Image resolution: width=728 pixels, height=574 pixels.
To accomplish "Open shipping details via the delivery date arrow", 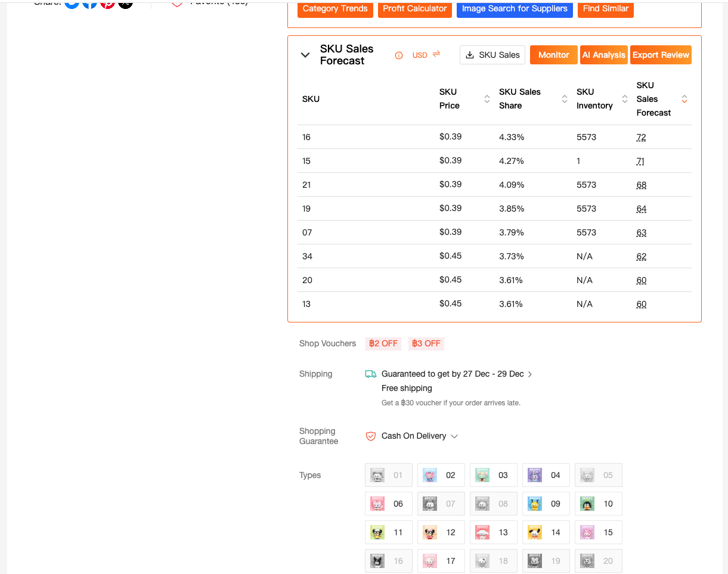I will point(530,374).
